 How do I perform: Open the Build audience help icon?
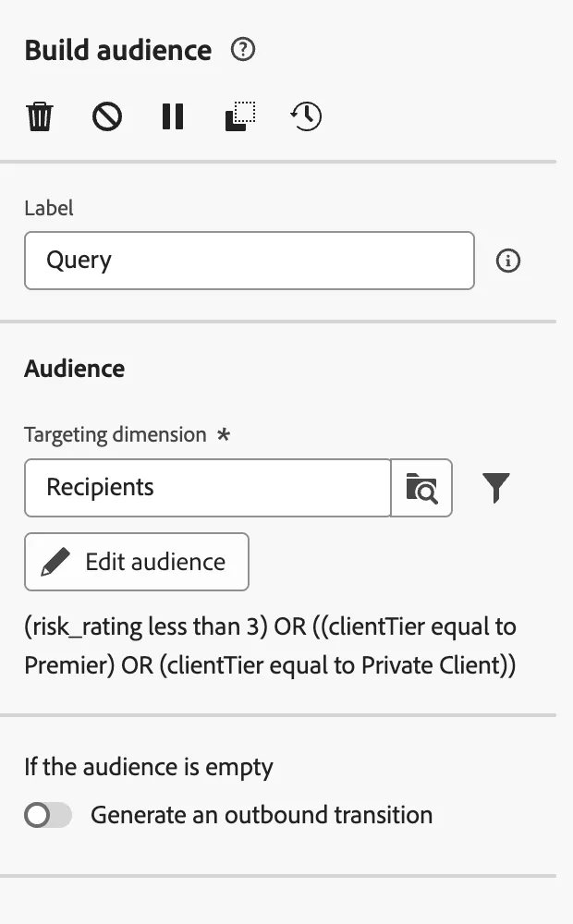point(243,50)
